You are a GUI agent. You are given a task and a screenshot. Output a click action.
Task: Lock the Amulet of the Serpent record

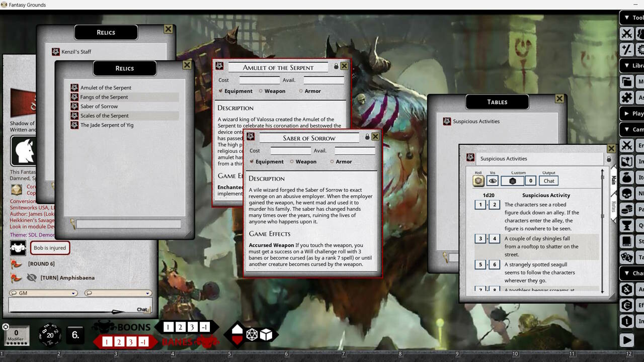(x=336, y=66)
